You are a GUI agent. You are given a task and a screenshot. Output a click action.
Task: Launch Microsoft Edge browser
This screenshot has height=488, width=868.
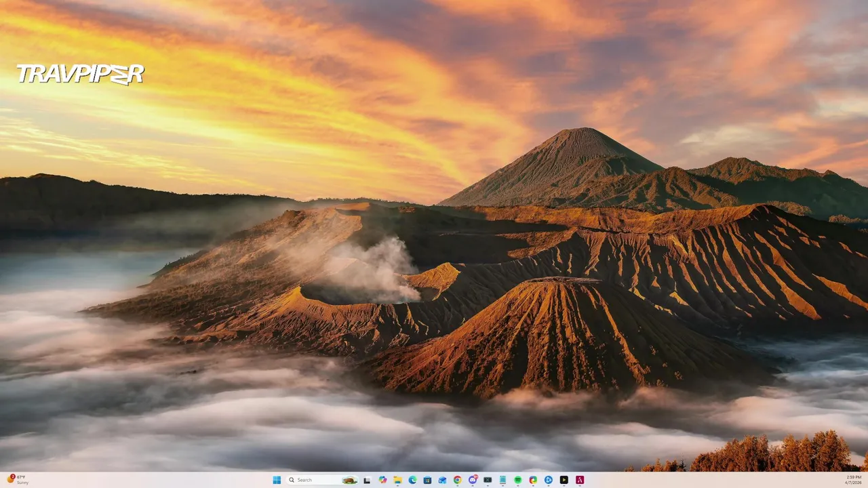[412, 480]
